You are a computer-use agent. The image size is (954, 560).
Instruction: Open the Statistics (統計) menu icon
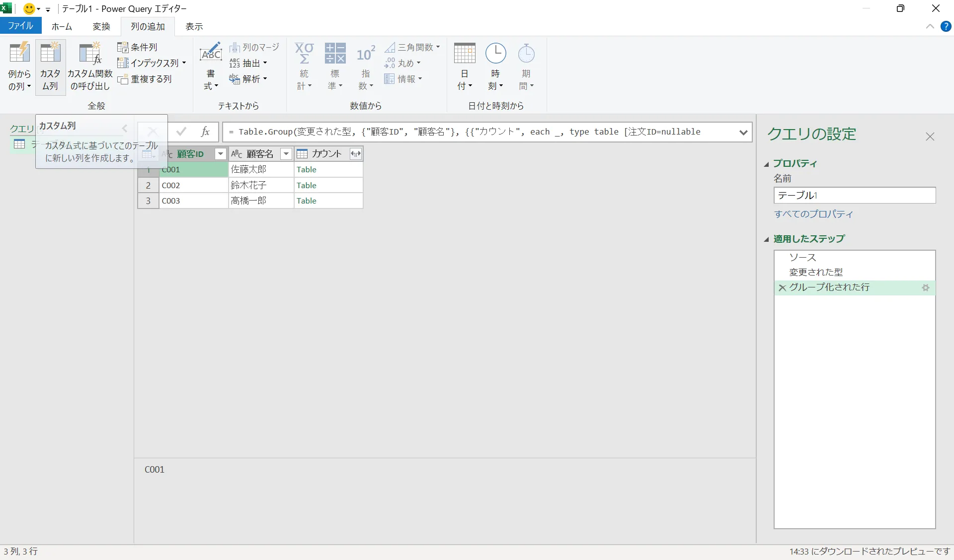(304, 54)
